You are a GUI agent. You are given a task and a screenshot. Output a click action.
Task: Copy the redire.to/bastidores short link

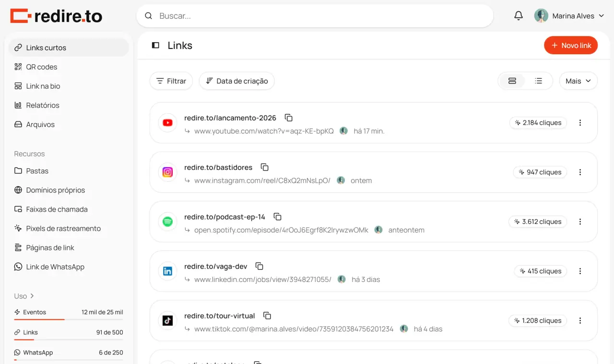[x=265, y=167]
